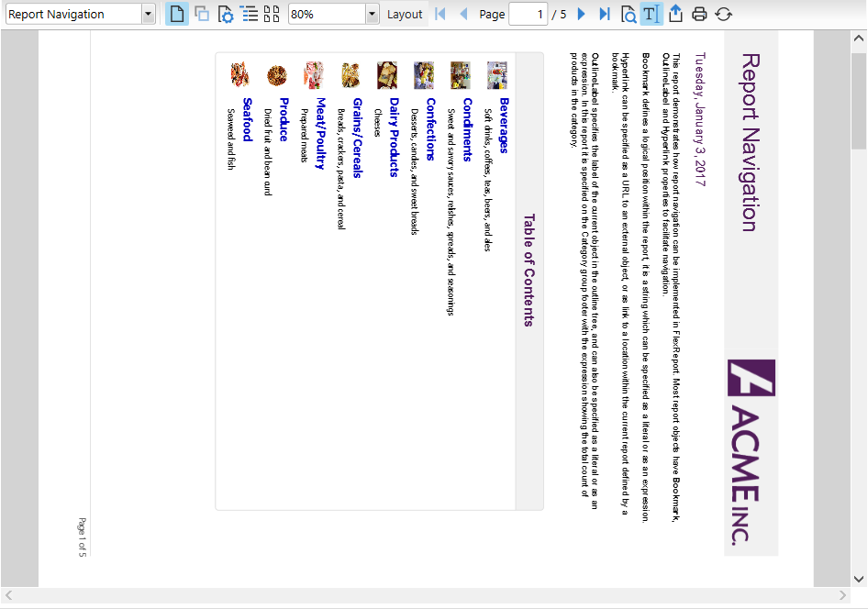Click the vertical scrollbar down arrow

tap(859, 579)
